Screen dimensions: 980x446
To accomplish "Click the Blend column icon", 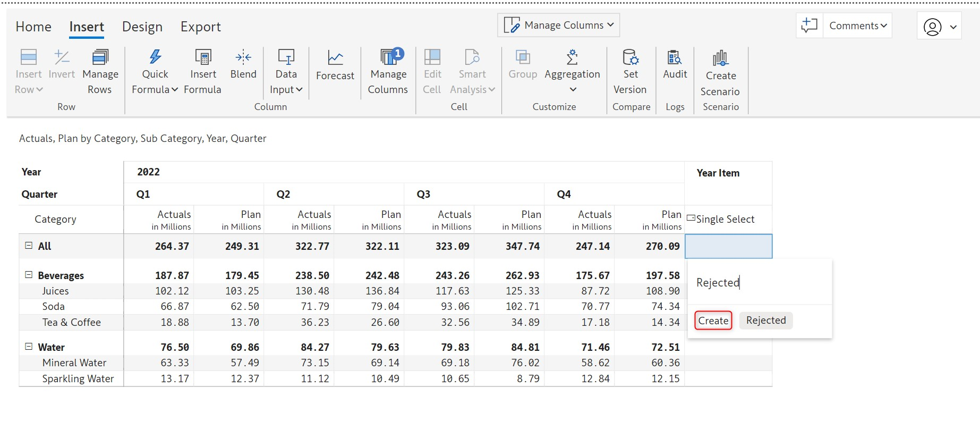I will click(243, 57).
